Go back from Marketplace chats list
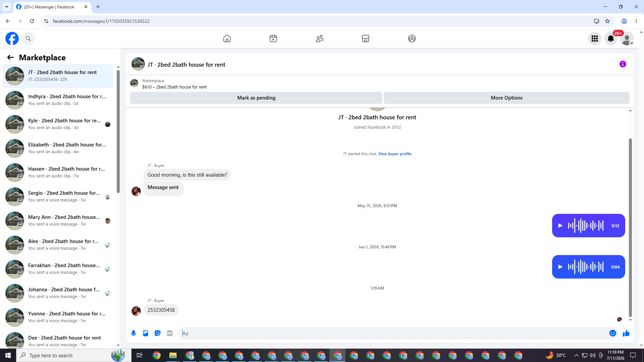The image size is (644, 362). [10, 58]
